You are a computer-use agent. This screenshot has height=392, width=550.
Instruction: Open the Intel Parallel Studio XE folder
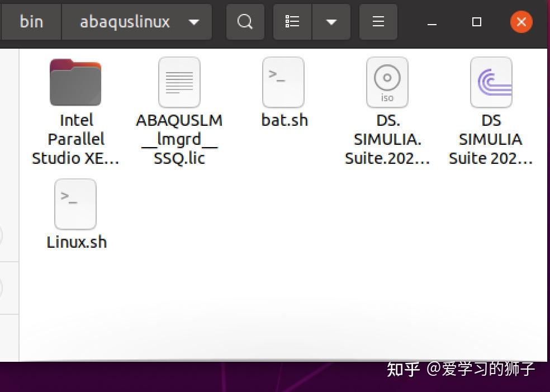pos(75,82)
